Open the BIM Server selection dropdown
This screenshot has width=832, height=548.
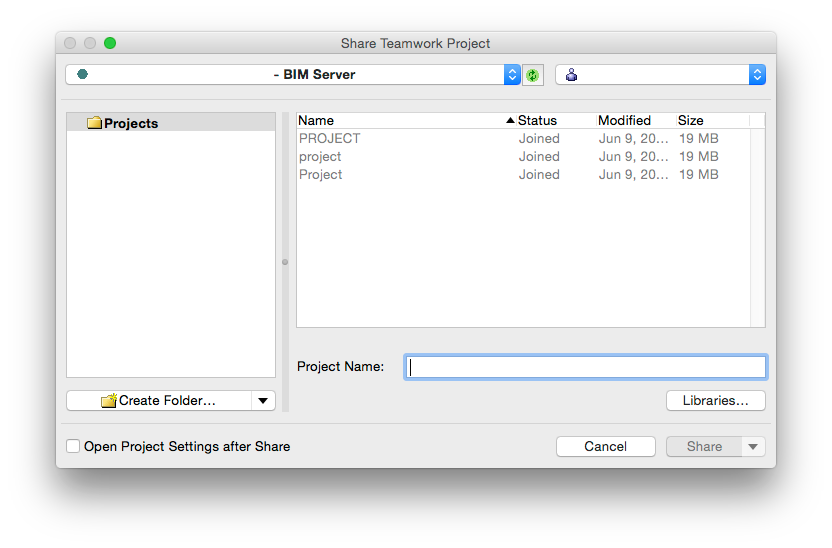click(292, 75)
